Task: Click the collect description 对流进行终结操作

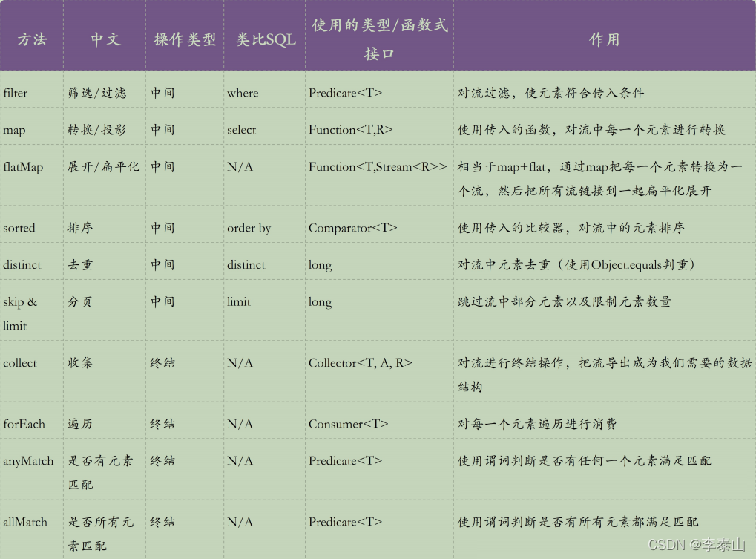Action: pos(605,375)
